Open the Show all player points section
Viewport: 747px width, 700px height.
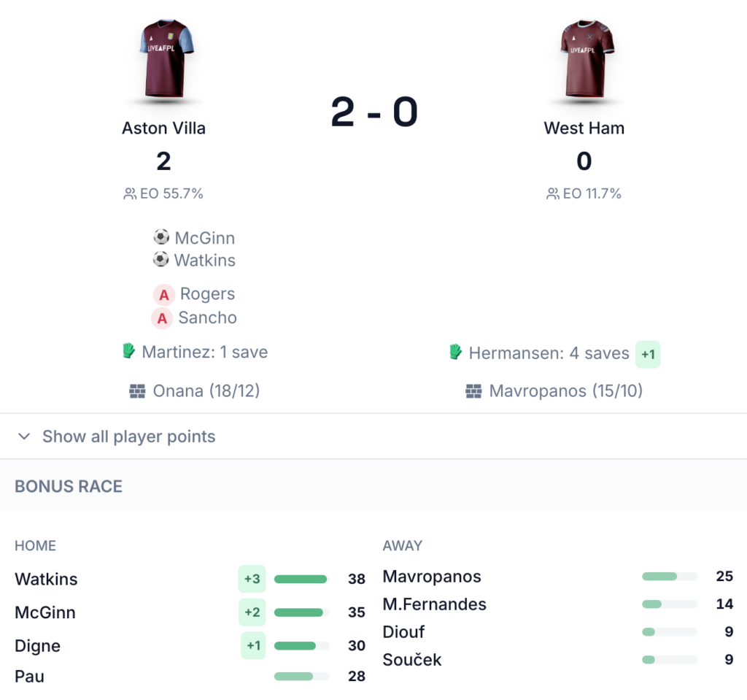[128, 436]
